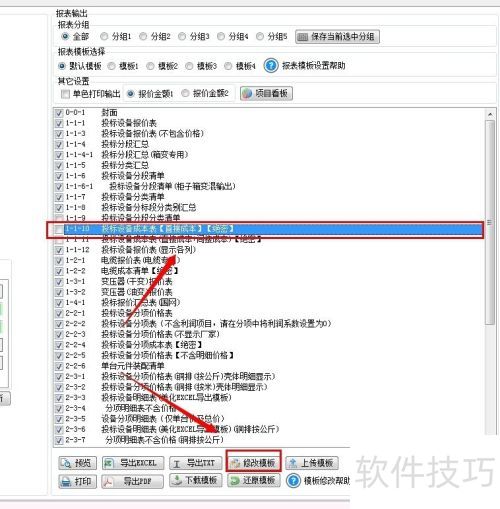Click the 下载模板 download button
The width and height of the screenshot is (500, 509).
click(196, 480)
